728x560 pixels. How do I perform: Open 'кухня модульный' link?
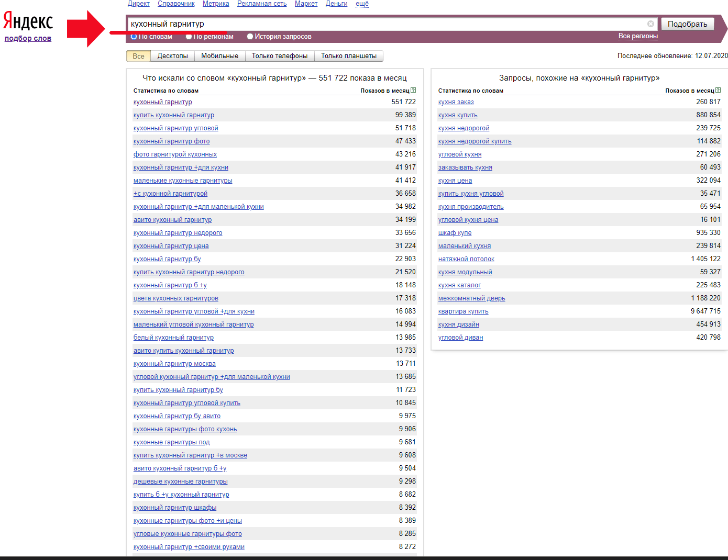pos(465,272)
